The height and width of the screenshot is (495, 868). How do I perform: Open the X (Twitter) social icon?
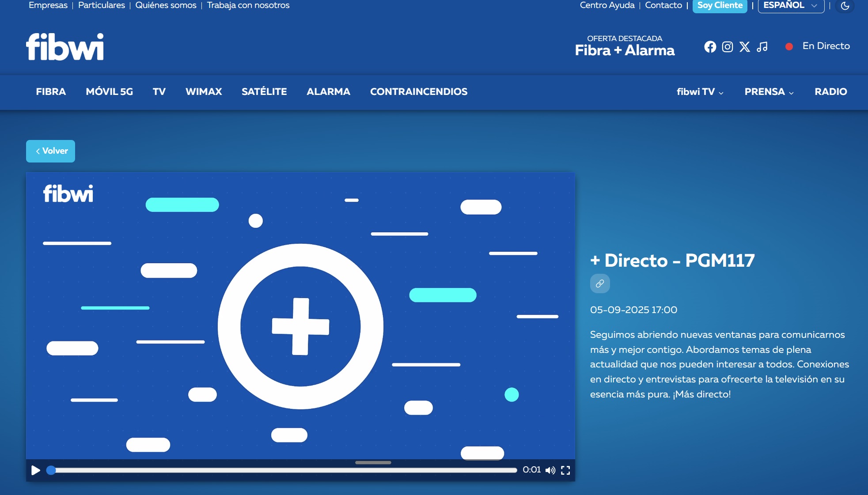(x=745, y=46)
